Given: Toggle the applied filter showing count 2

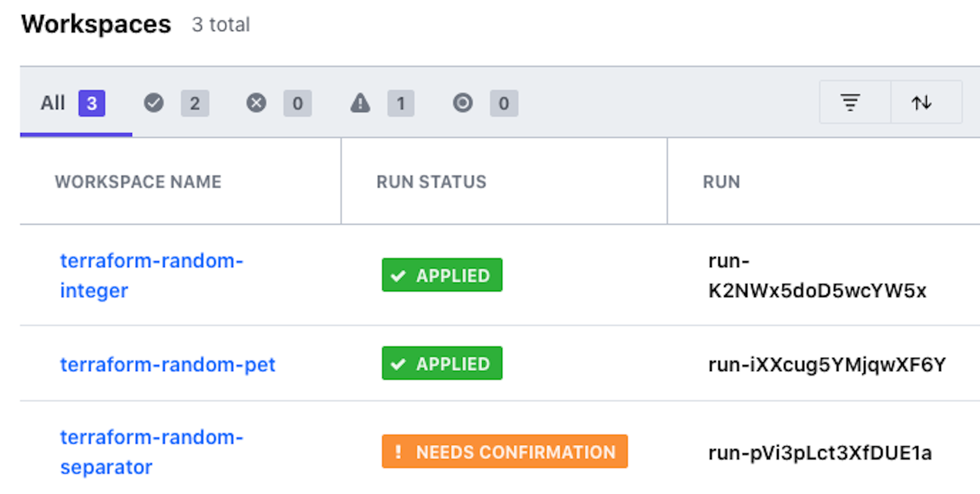Looking at the screenshot, I should (195, 103).
